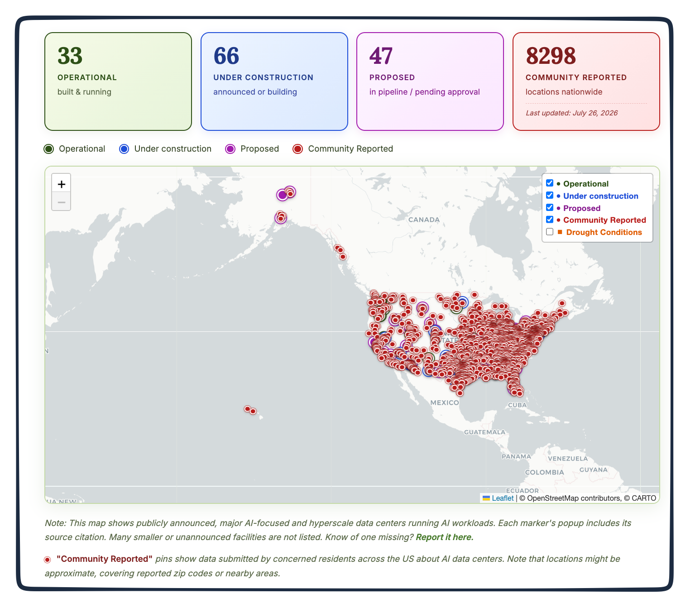Follow the "Report it here." link

(445, 537)
